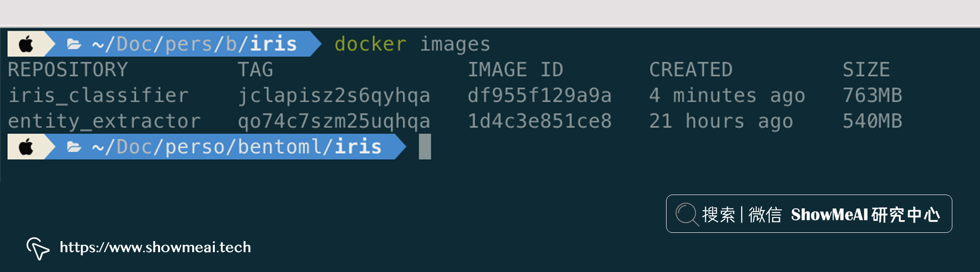This screenshot has width=980, height=272.
Task: Click the CREATED column header
Action: (691, 70)
